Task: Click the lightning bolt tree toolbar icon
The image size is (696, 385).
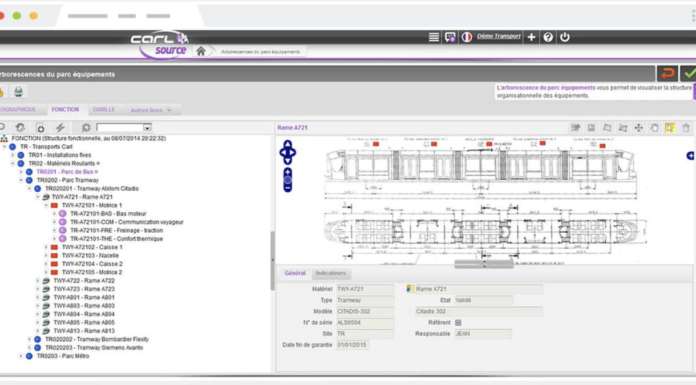Action: pyautogui.click(x=60, y=128)
